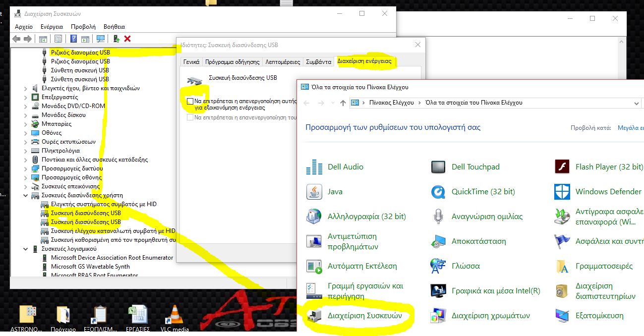This screenshot has width=644, height=336.
Task: Select Microsoft GS Wavetable Synth device
Action: (x=90, y=267)
